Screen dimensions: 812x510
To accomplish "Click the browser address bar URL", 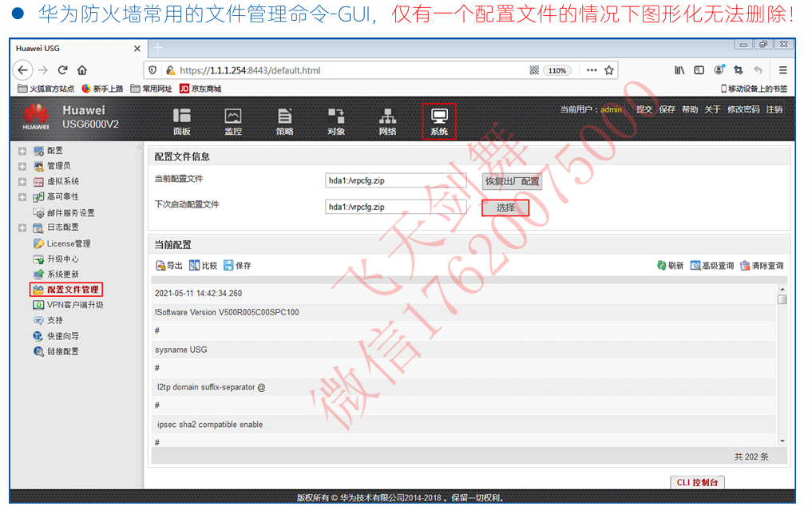I will click(250, 70).
